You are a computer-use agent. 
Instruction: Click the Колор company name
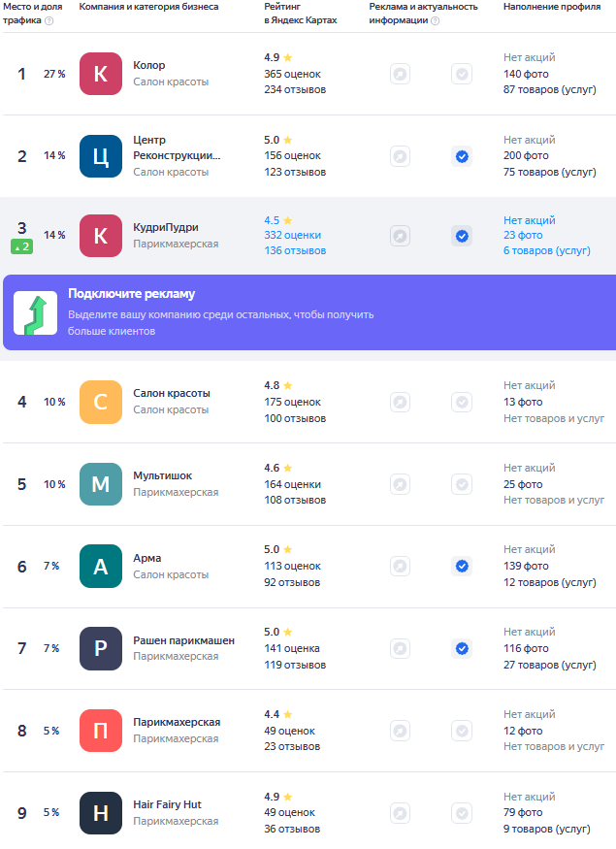pyautogui.click(x=149, y=65)
